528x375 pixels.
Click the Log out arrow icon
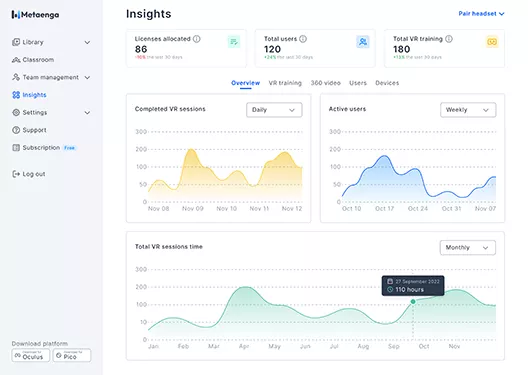click(x=16, y=174)
